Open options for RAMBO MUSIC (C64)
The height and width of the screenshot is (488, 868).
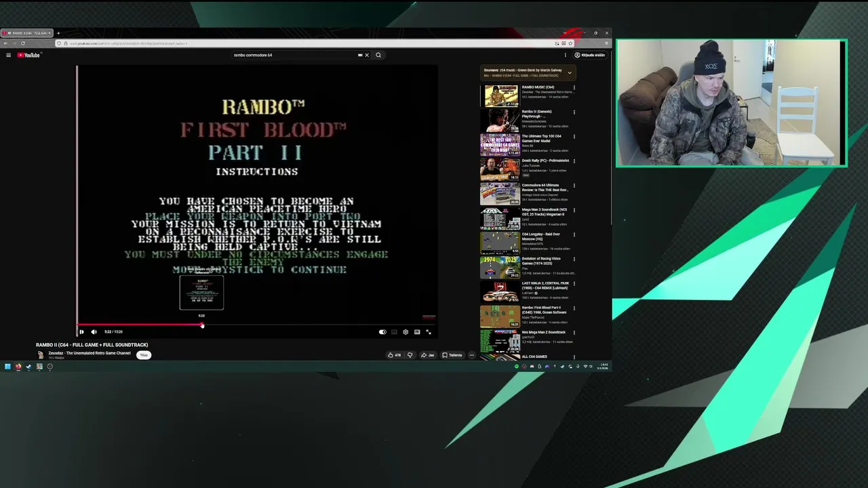coord(574,87)
